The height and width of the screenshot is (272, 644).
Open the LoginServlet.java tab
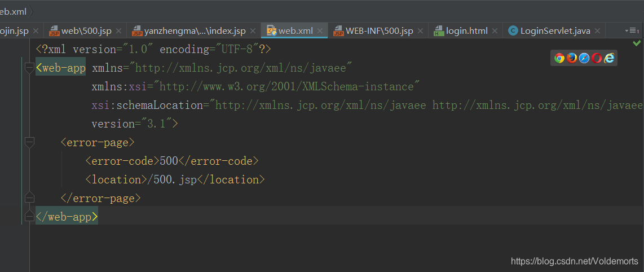555,31
